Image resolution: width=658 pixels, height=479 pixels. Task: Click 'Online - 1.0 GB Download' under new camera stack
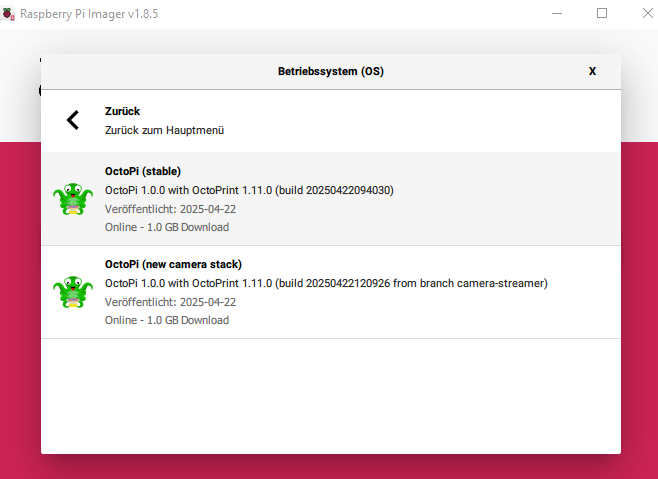click(x=167, y=320)
